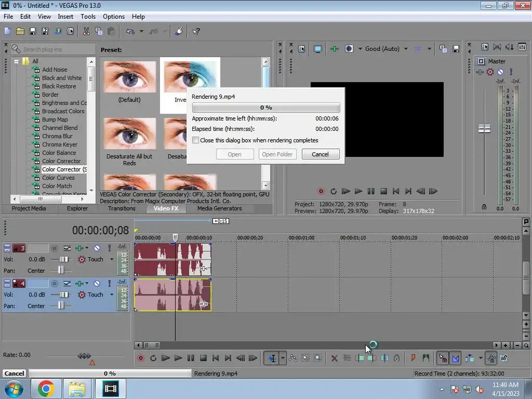The width and height of the screenshot is (532, 399).
Task: Click Pause button in preview transport
Action: (x=371, y=191)
